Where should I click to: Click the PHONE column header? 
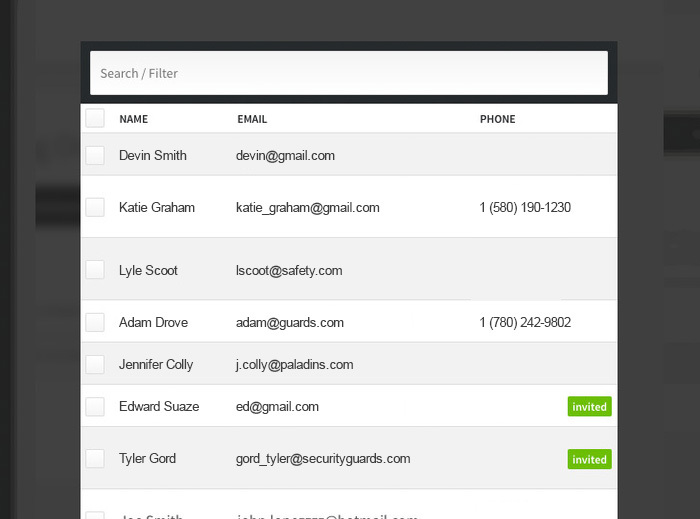click(497, 119)
